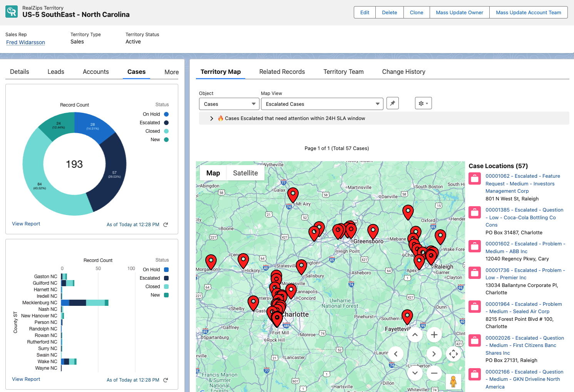This screenshot has width=574, height=392.
Task: Click the Clone button
Action: tap(417, 12)
